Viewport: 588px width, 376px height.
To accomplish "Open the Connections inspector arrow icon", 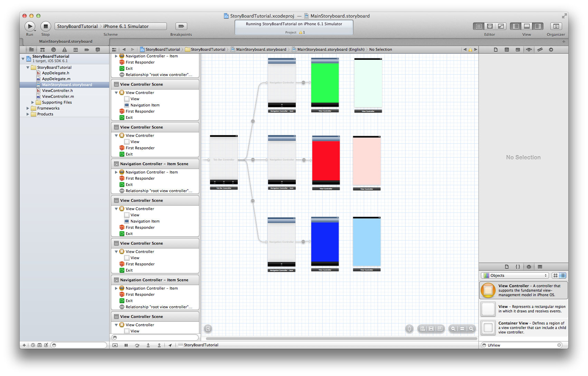I will (551, 50).
